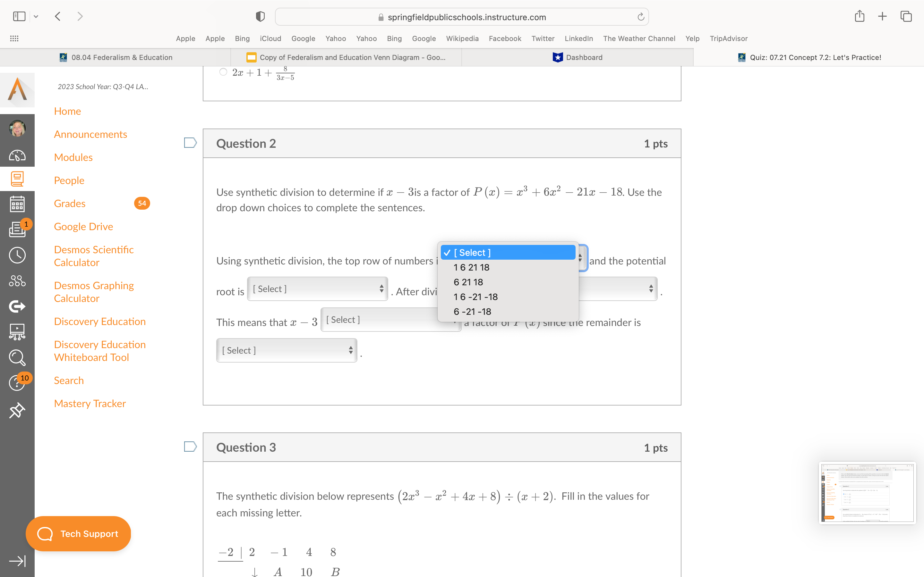
Task: Click the Desmos Graphing Calculator link
Action: [93, 291]
